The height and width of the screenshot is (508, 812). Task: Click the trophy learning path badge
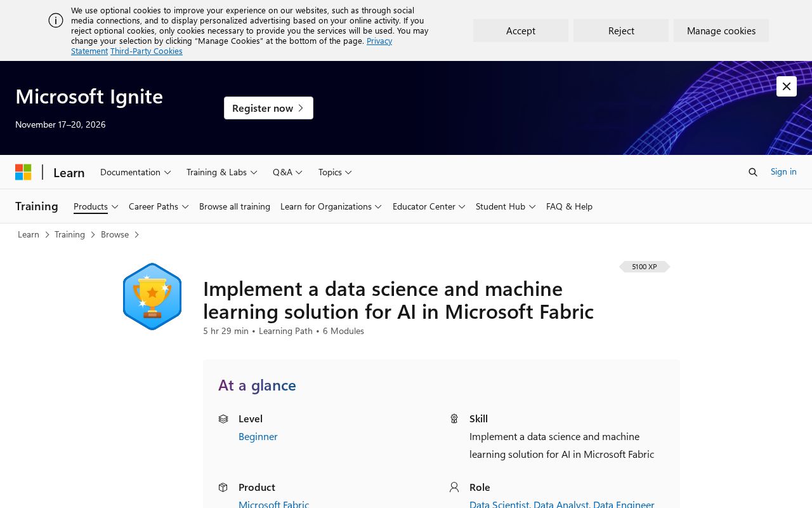click(152, 297)
